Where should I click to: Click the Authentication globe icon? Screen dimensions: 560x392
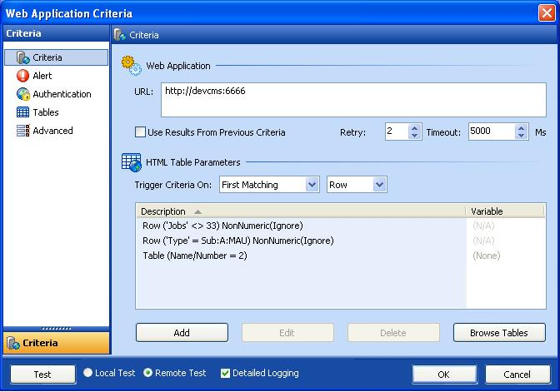pyautogui.click(x=22, y=94)
